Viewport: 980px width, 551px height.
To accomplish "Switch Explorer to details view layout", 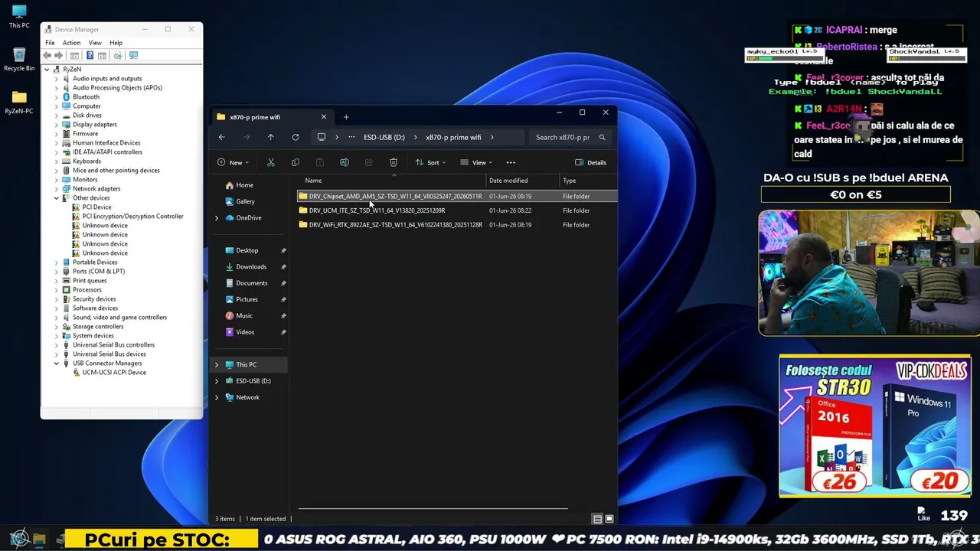I will (598, 519).
